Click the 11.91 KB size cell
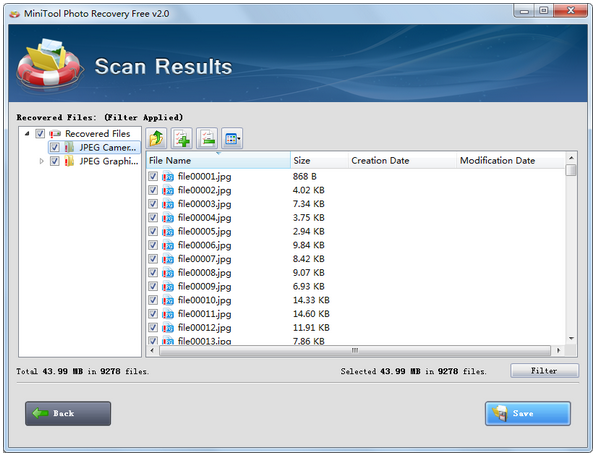The image size is (597, 456). (x=311, y=328)
